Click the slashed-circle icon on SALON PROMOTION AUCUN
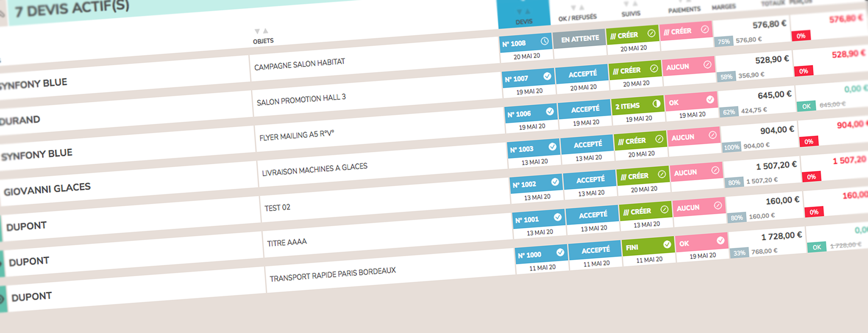This screenshot has height=333, width=868. [707, 64]
